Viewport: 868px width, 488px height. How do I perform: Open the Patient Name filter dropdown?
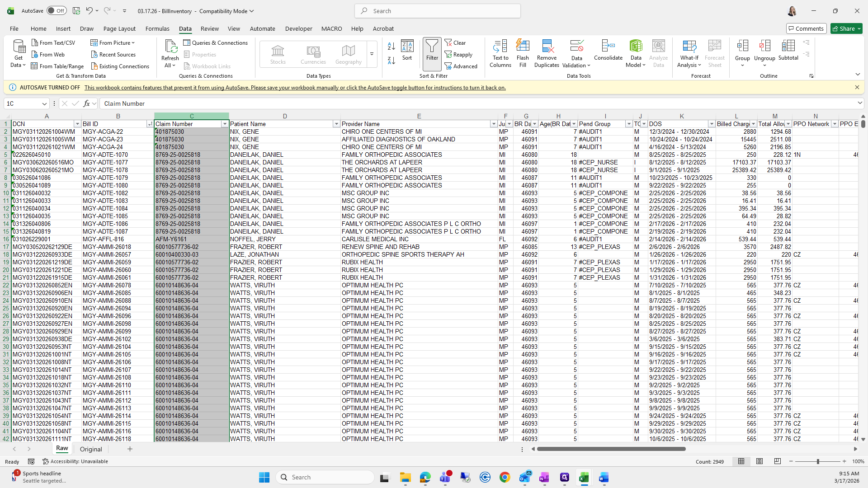tap(336, 124)
